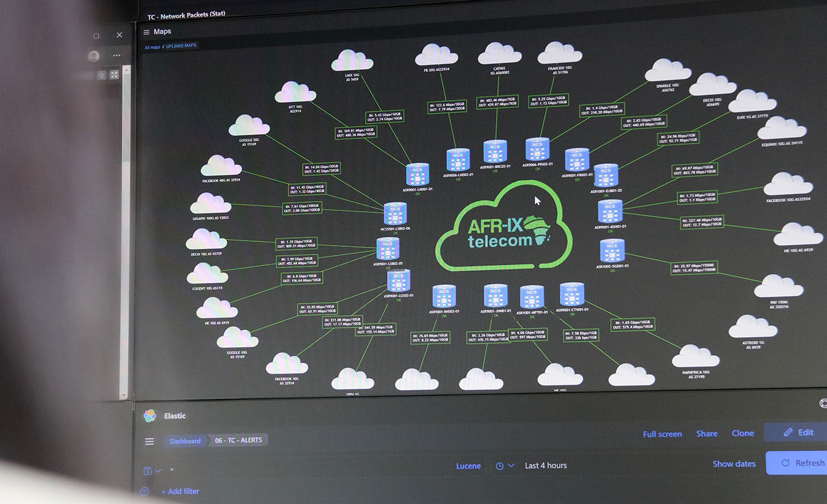Click the Edit dashboard button

[x=795, y=432]
